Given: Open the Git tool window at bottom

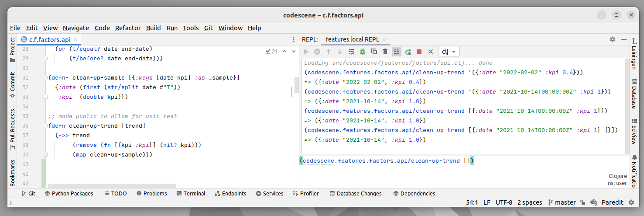Looking at the screenshot, I should [x=28, y=193].
